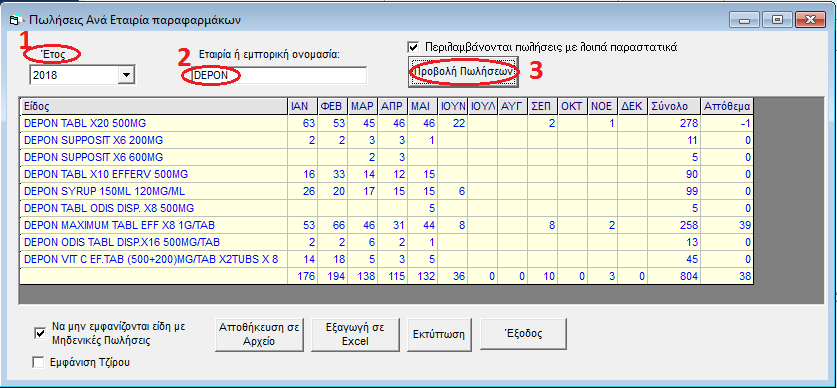Viewport: 837px width, 388px height.
Task: Select row DEPON SUPPOSIT X6 200MG
Action: (x=386, y=140)
